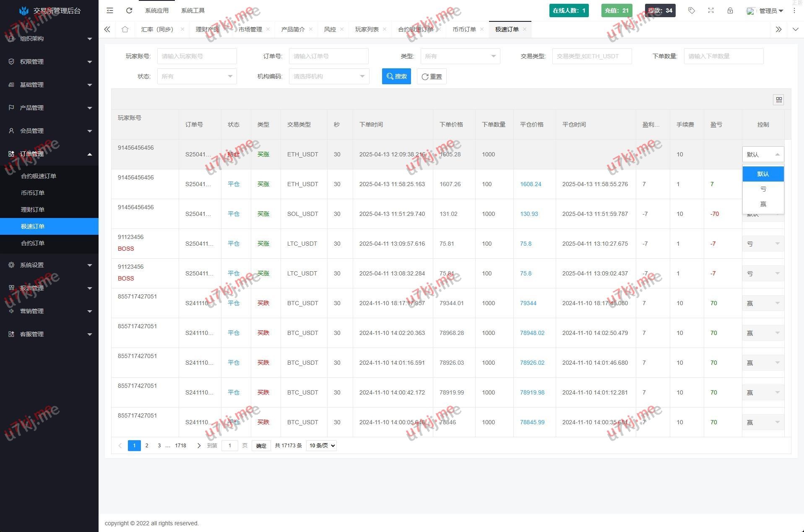The width and height of the screenshot is (804, 532).
Task: Open the table column settings icon
Action: point(778,100)
